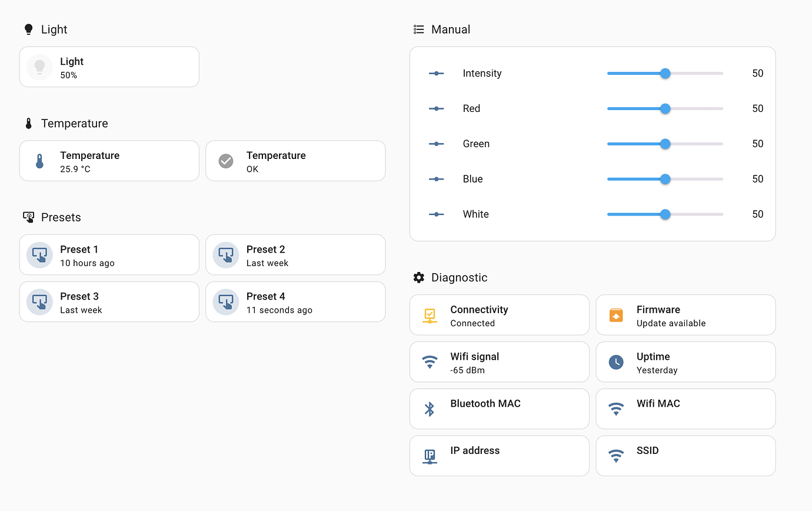The image size is (812, 511).
Task: Click the Red slider handle
Action: coord(665,109)
